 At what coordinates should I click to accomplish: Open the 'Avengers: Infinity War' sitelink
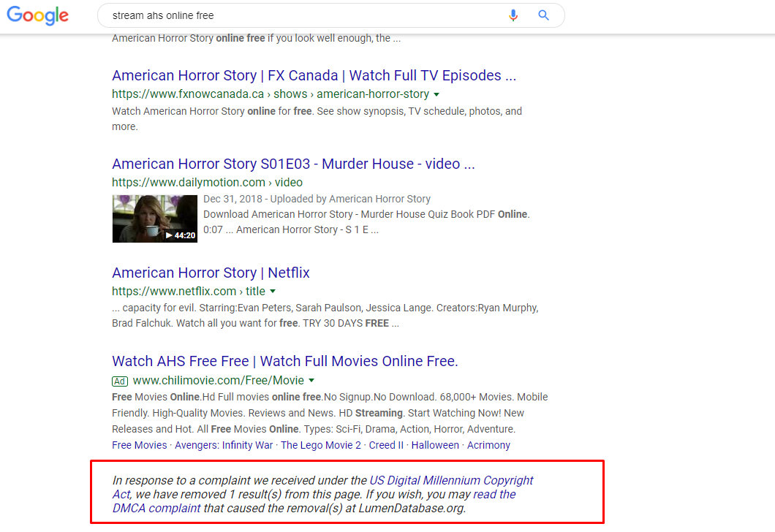tap(224, 445)
